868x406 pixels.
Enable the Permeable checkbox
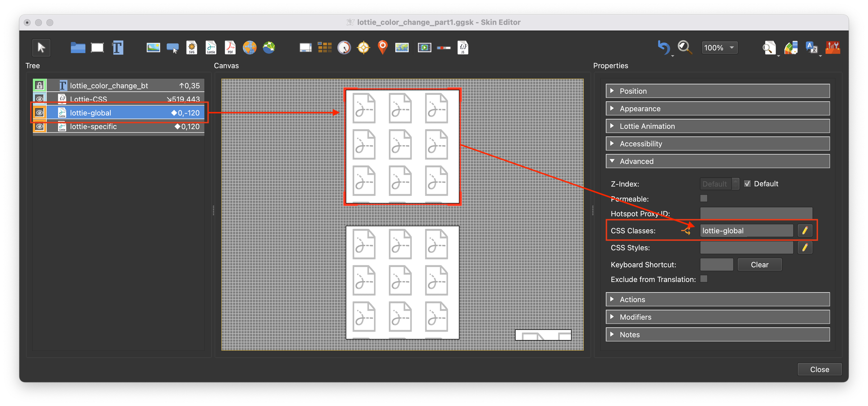[x=704, y=198]
